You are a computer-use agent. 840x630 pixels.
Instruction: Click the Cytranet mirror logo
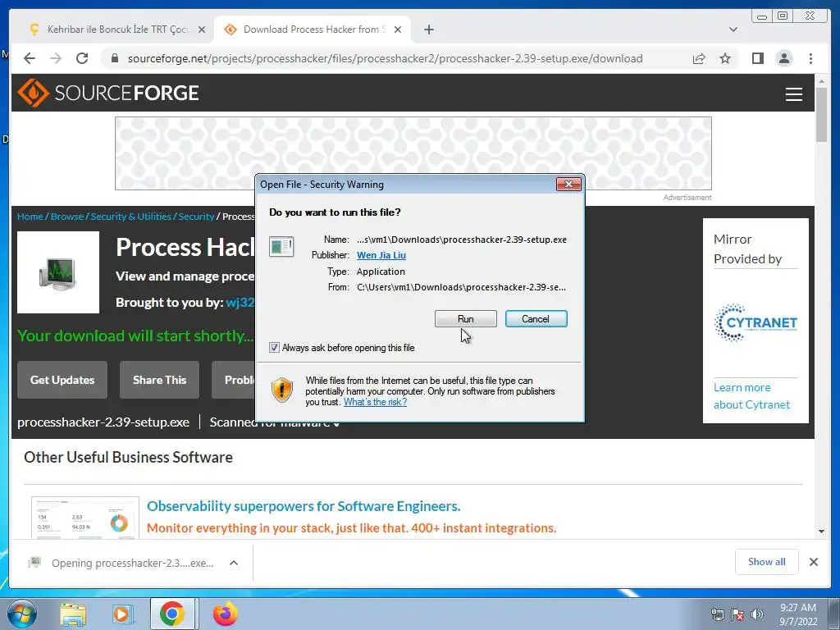click(756, 322)
